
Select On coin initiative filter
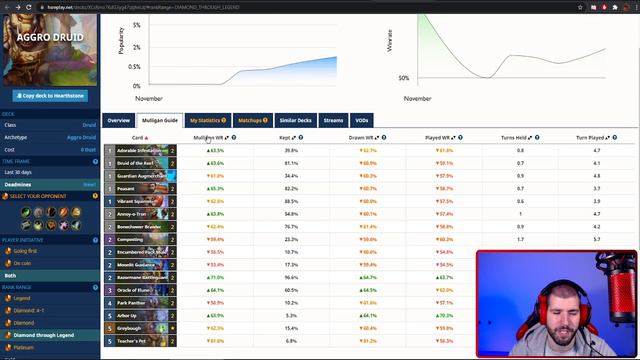click(50, 263)
